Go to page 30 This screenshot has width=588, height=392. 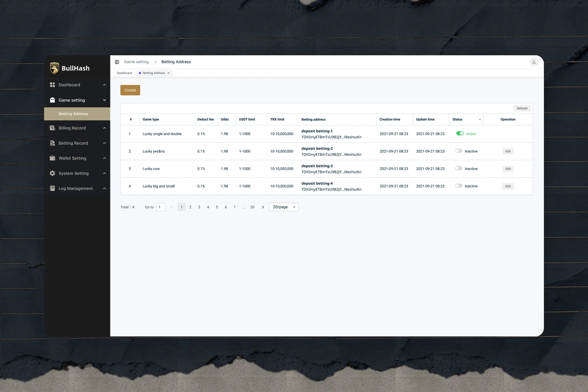(x=252, y=207)
